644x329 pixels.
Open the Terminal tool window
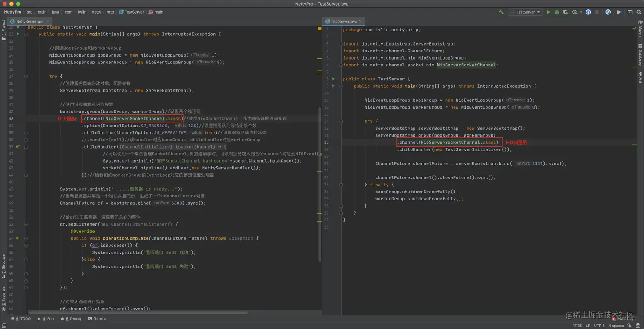coord(98,319)
